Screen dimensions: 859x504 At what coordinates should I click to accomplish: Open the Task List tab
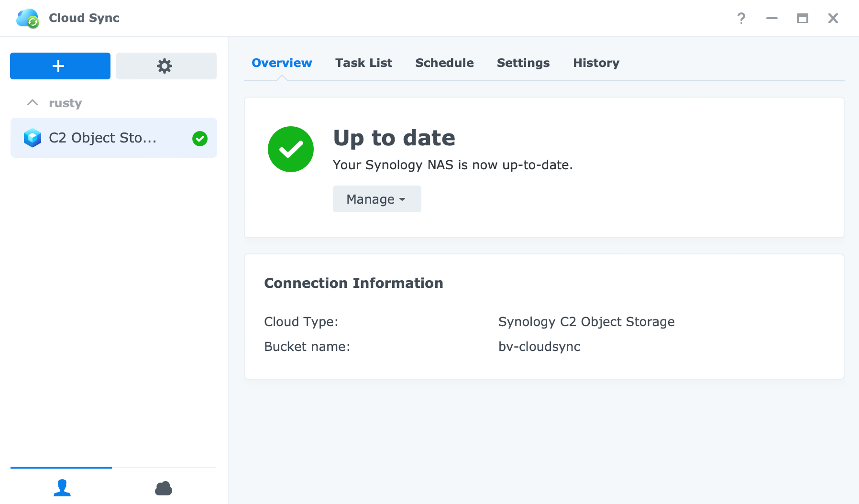(x=363, y=63)
